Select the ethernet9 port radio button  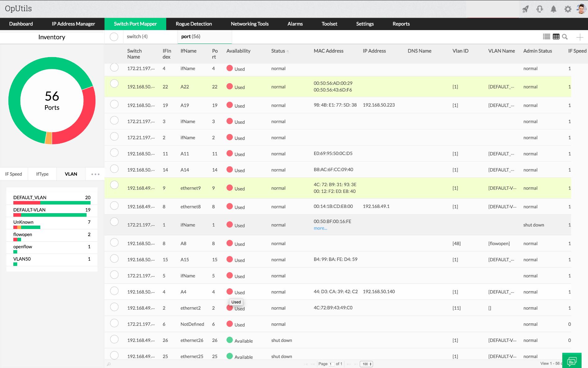click(x=114, y=185)
